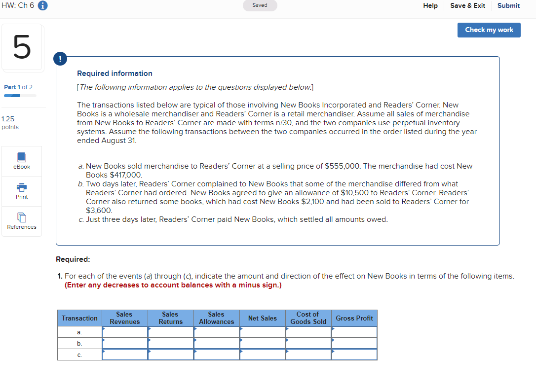
Task: Click Sales Returns cell for transaction b
Action: tap(170, 343)
